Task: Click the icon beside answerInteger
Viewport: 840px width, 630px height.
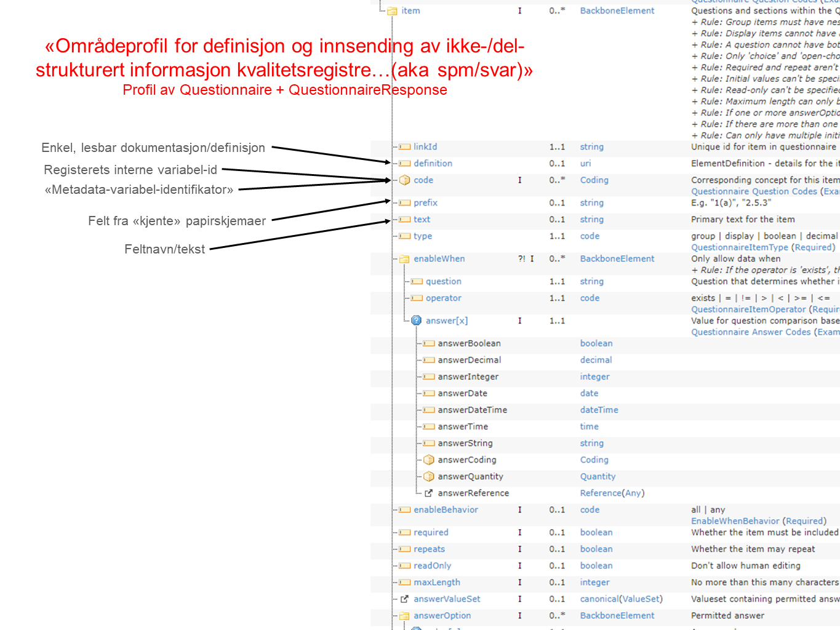Action: tap(429, 377)
